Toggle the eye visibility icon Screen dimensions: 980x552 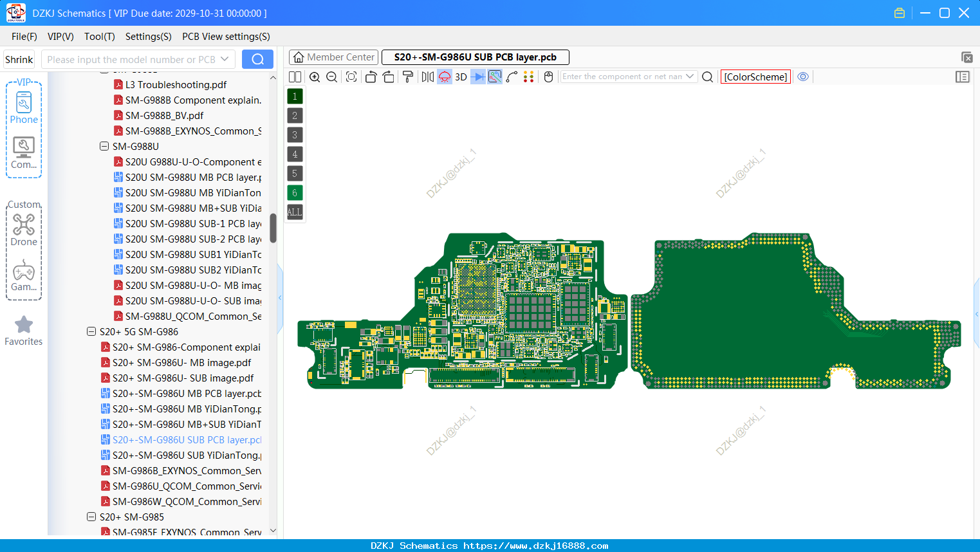point(803,77)
